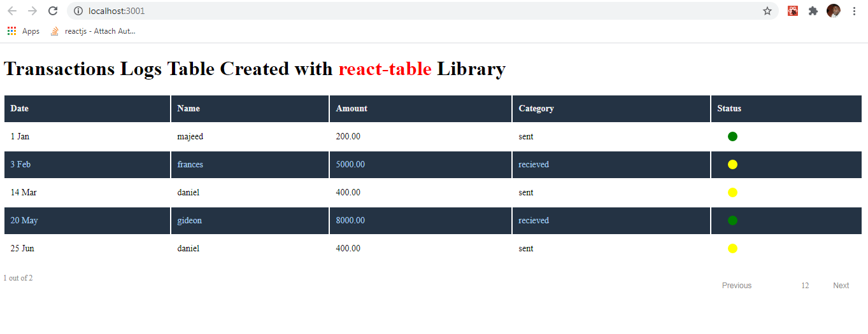Sort by the Amount column header
Viewport: 868px width, 334px height.
point(420,109)
